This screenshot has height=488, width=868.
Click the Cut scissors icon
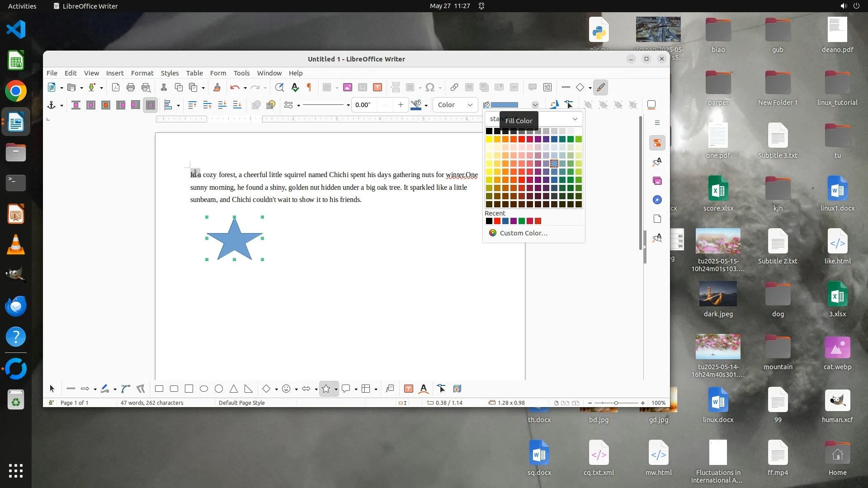pos(164,87)
